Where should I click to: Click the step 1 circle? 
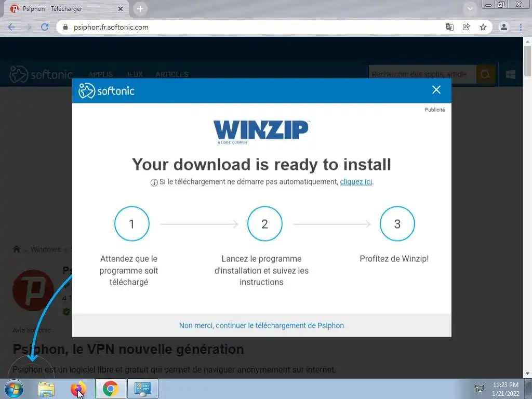[x=132, y=223]
